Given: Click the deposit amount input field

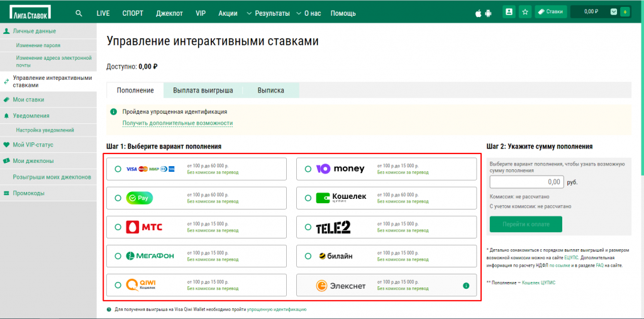Looking at the screenshot, I should pyautogui.click(x=526, y=182).
